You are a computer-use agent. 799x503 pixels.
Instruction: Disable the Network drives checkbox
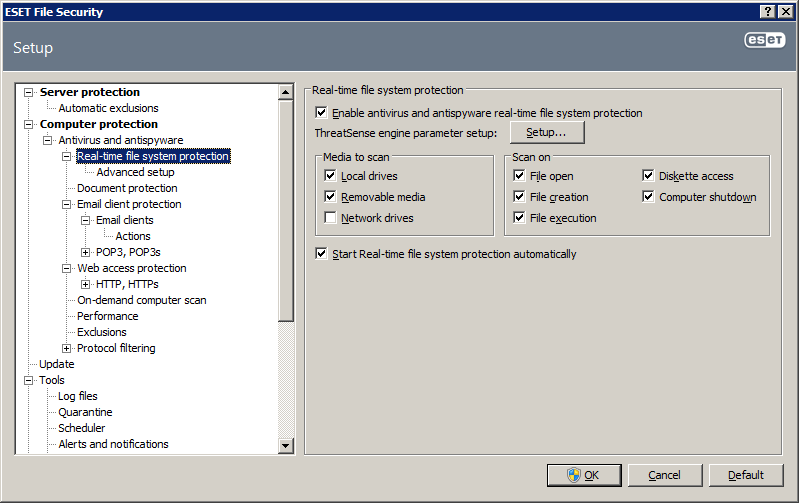[330, 218]
